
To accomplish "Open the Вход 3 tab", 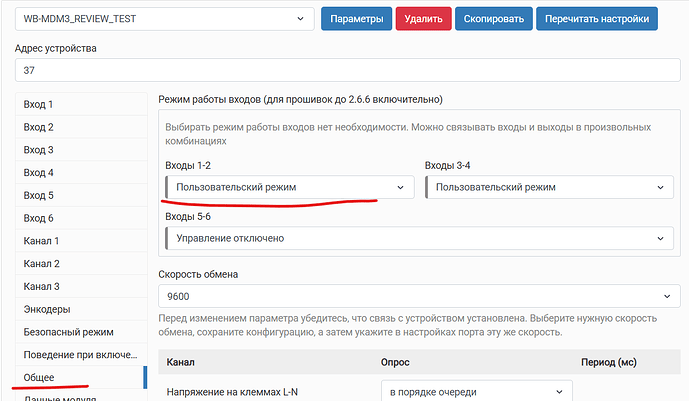I will [x=81, y=150].
